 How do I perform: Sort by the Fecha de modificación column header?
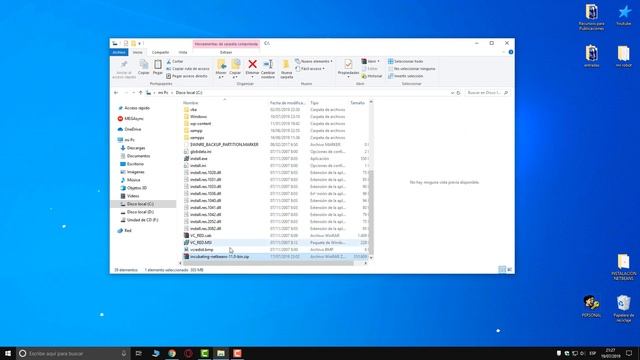pos(287,103)
